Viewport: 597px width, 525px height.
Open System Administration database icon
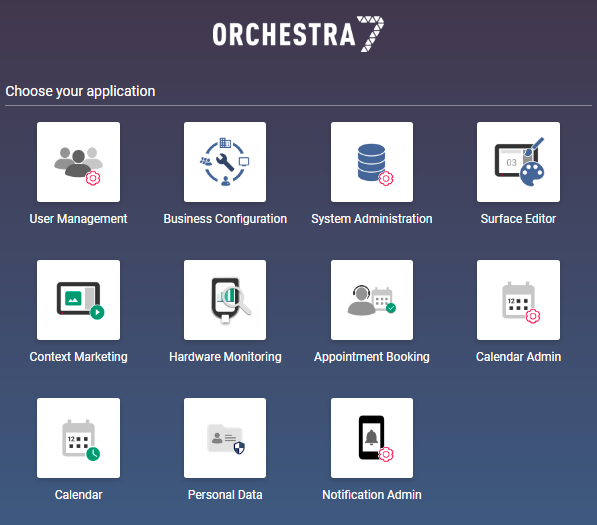tap(372, 162)
